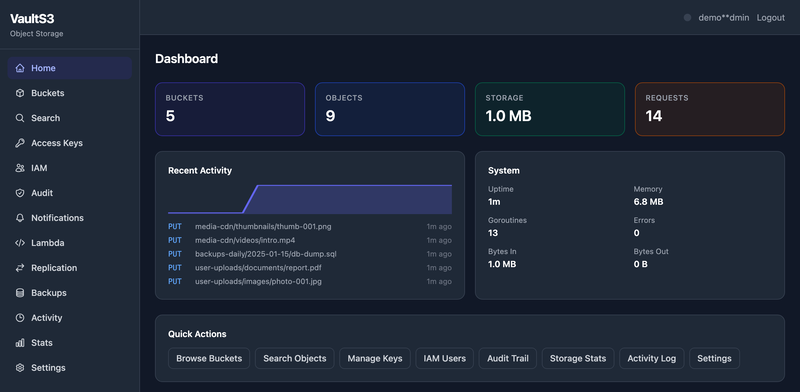Click the Logout link
Image resolution: width=800 pixels, height=392 pixels.
tap(770, 18)
